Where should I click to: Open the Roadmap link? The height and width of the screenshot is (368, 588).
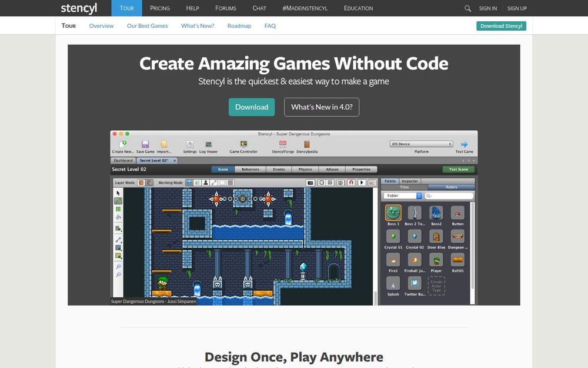tap(239, 26)
